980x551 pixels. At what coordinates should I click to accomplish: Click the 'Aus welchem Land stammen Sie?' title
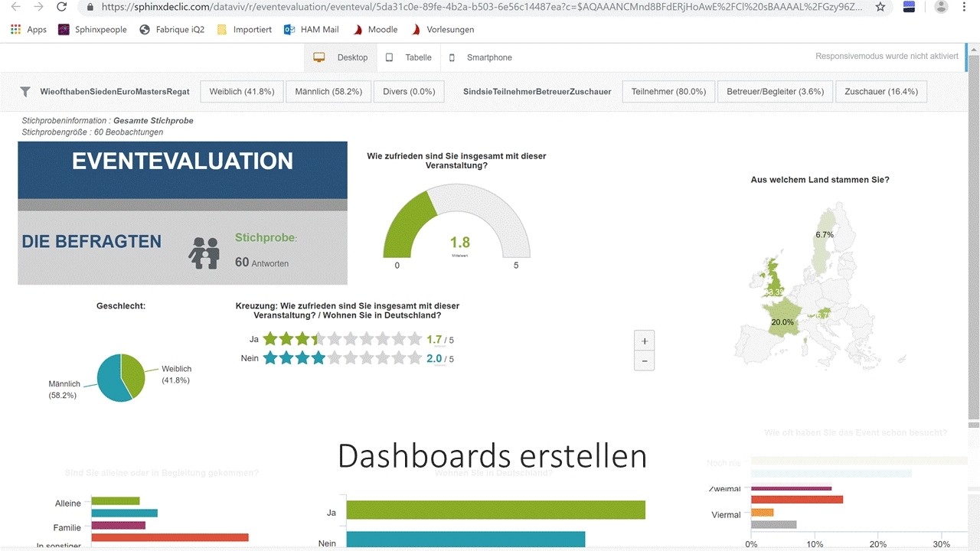pos(820,180)
